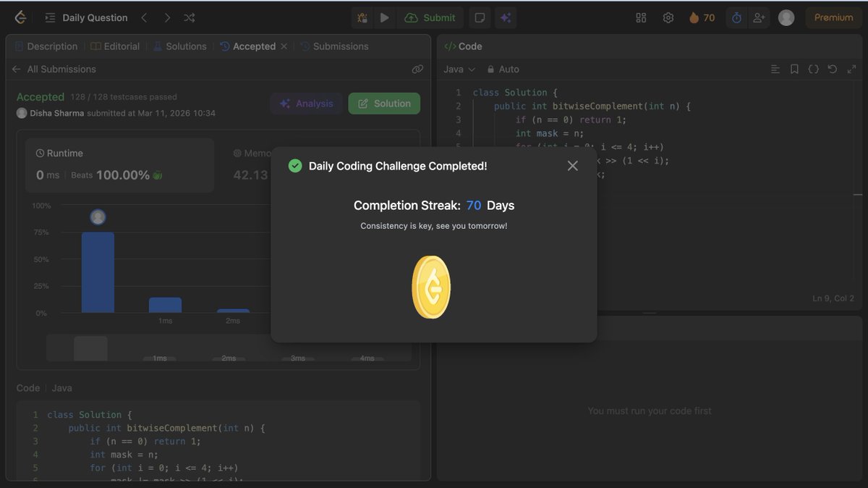
Task: Go to previous question arrow
Action: click(144, 17)
